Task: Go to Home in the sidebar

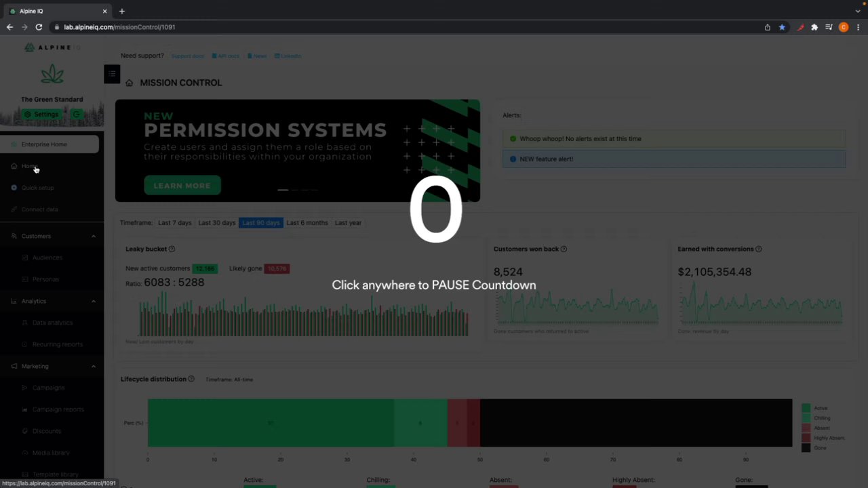Action: point(29,166)
